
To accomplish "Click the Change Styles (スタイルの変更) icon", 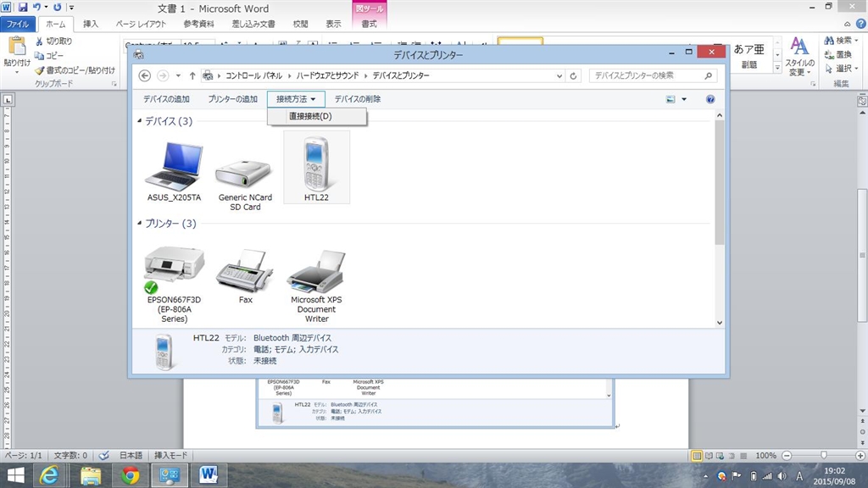I will [799, 57].
